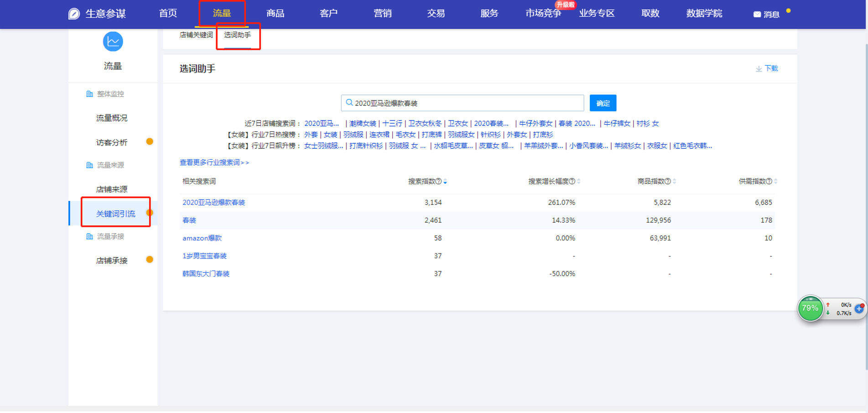Open the 流量 top menu
868x413 pixels.
pyautogui.click(x=222, y=13)
